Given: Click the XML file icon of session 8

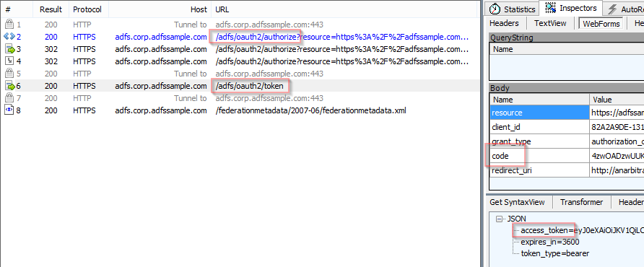Looking at the screenshot, I should 9,110.
